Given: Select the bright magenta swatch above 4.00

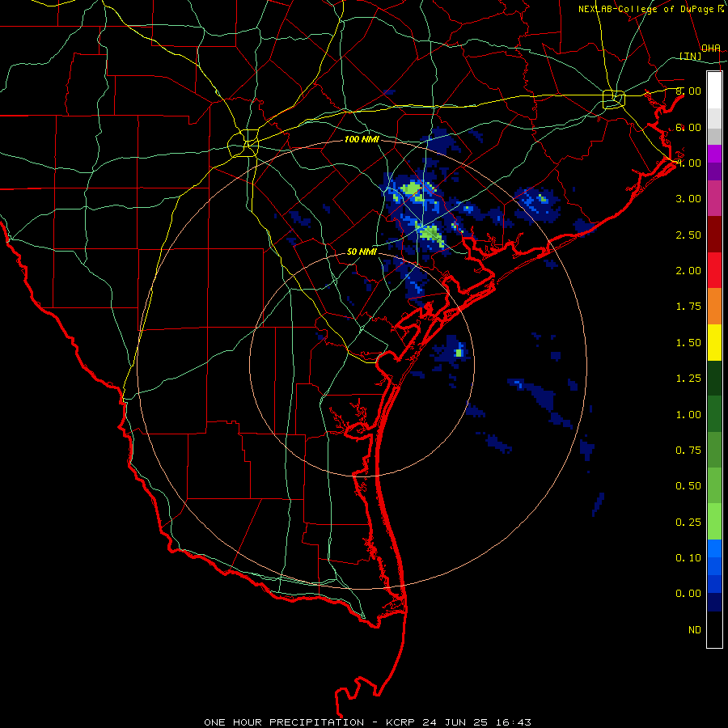Looking at the screenshot, I should click(714, 154).
